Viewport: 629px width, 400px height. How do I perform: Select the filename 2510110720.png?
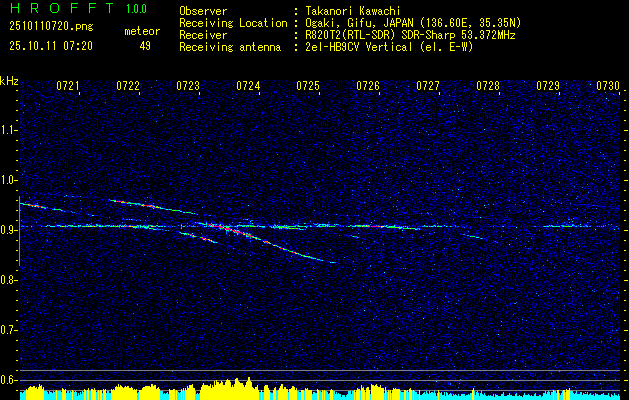tap(51, 27)
